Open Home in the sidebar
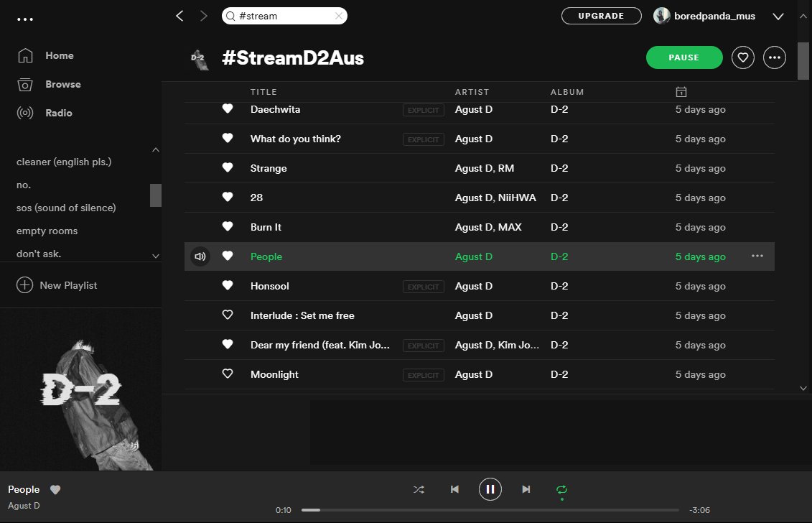This screenshot has height=523, width=812. pos(60,55)
